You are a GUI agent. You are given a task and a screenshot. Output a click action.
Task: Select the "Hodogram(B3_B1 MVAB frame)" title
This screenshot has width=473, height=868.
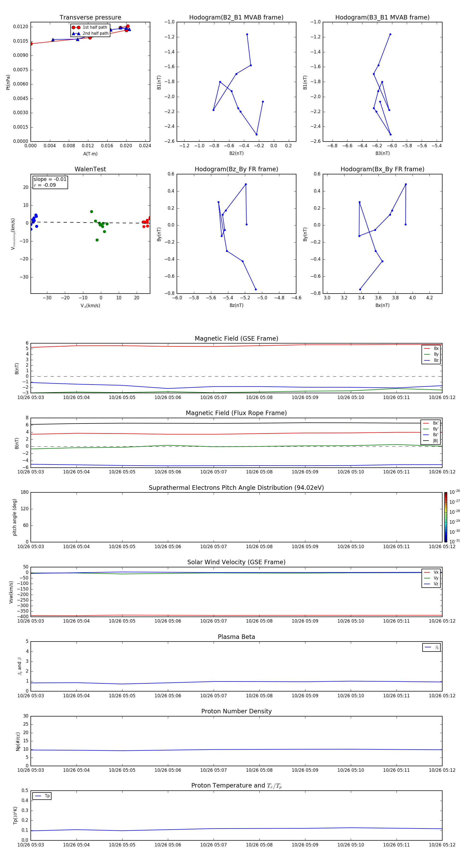coord(382,18)
